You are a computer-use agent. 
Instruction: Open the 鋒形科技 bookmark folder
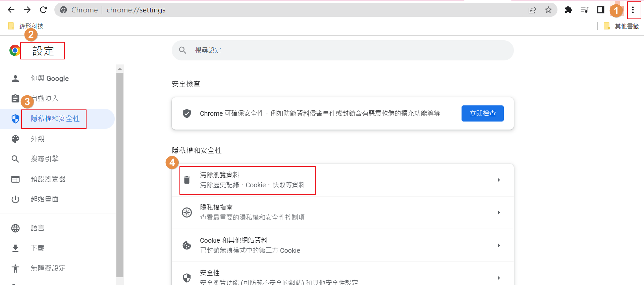click(x=26, y=26)
